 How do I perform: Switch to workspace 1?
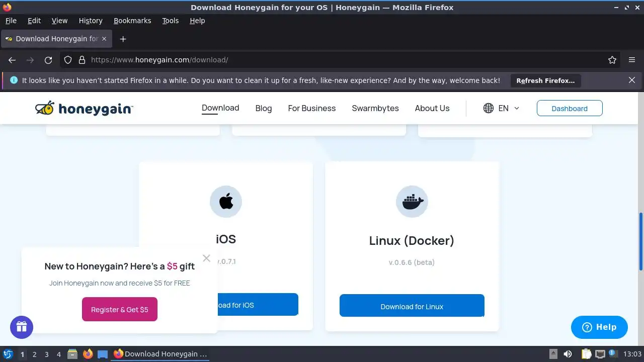pyautogui.click(x=22, y=354)
